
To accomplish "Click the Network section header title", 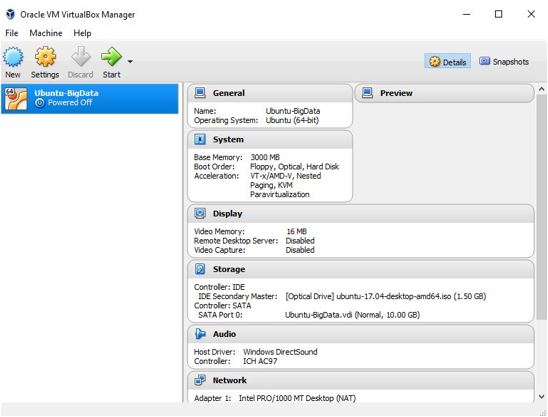I will click(x=230, y=380).
